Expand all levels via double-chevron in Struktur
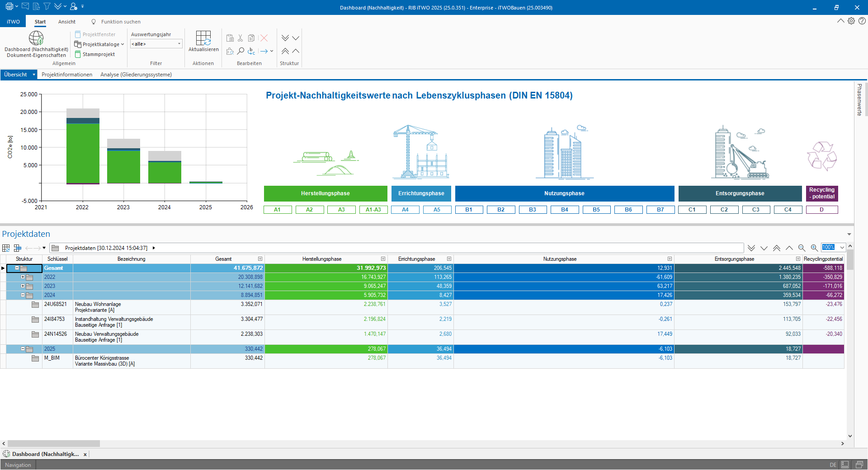The image size is (868, 470). click(285, 38)
